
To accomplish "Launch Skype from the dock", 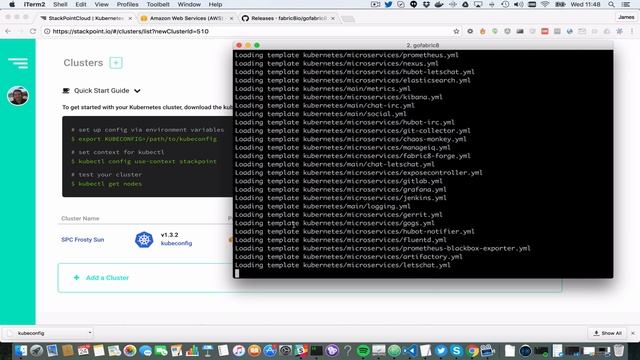I will 456,350.
